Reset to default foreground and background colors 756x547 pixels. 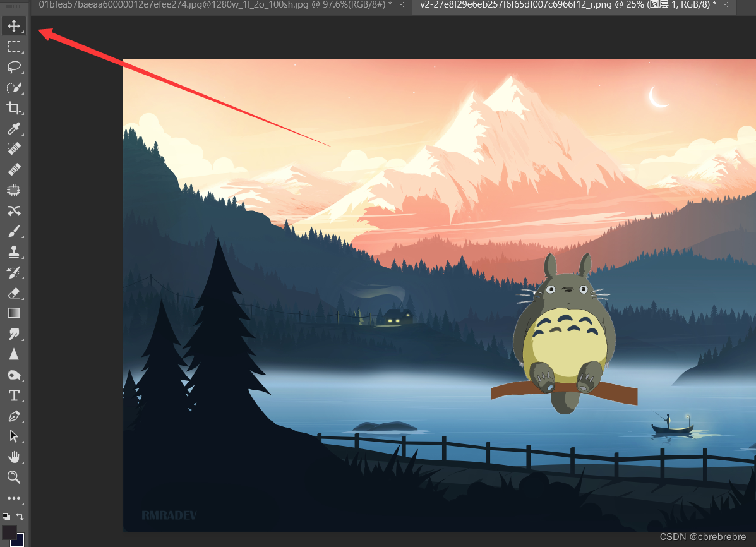(6, 516)
